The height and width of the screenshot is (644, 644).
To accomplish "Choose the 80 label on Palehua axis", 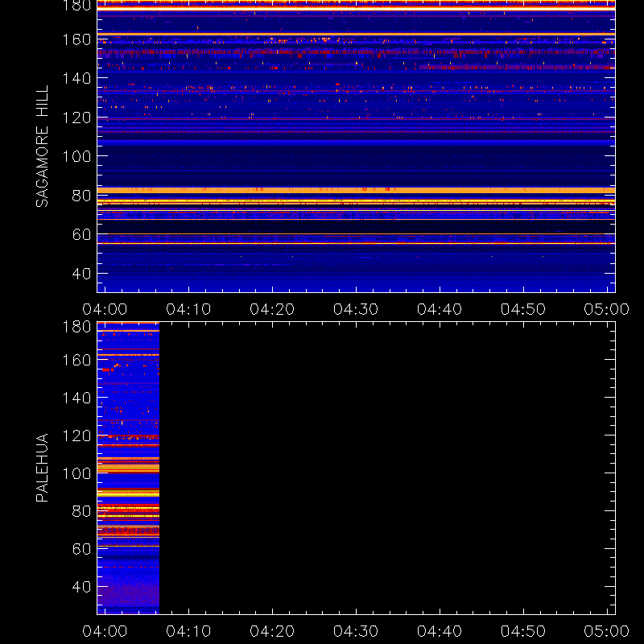I will [81, 511].
